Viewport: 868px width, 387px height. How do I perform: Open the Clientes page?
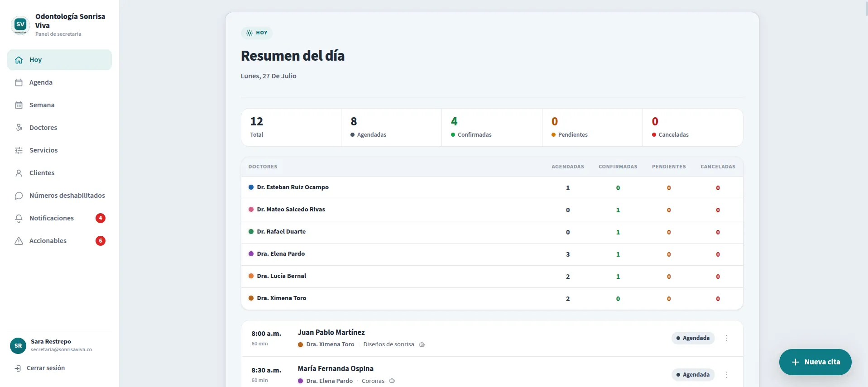point(59,173)
